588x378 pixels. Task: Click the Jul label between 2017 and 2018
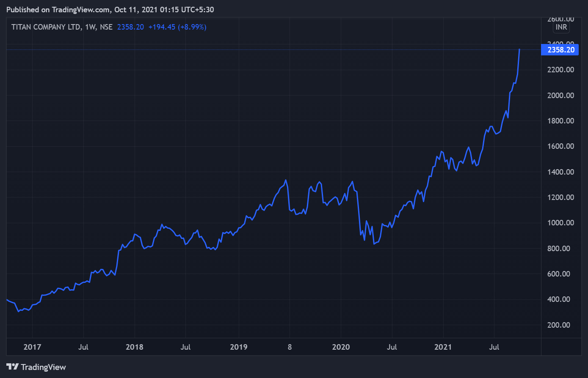pos(83,347)
